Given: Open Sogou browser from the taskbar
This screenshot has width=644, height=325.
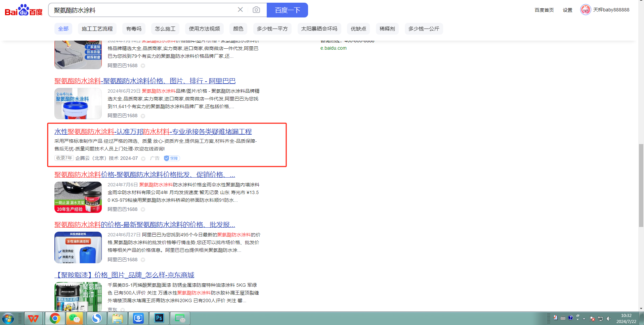Looking at the screenshot, I should coord(96,318).
